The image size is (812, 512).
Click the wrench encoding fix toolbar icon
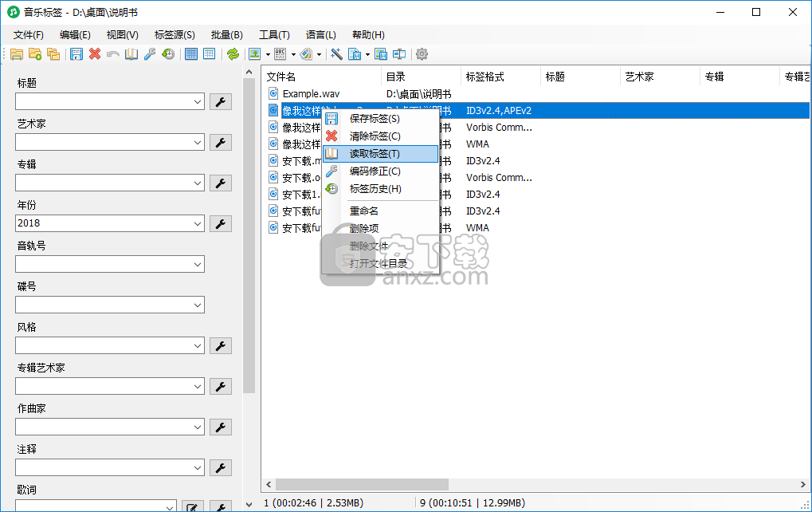point(150,54)
